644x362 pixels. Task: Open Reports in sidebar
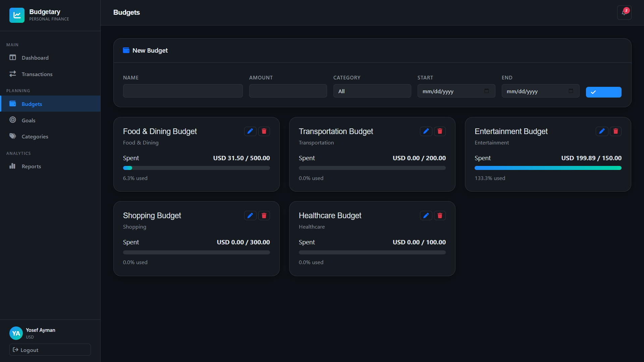[50, 166]
